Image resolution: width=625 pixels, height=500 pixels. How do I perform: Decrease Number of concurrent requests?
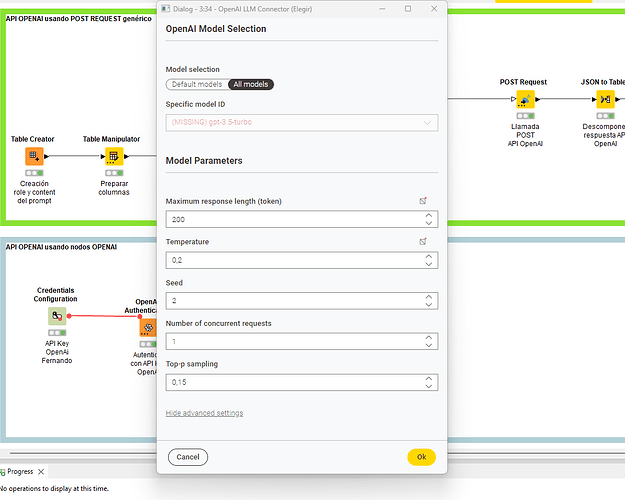pos(428,345)
